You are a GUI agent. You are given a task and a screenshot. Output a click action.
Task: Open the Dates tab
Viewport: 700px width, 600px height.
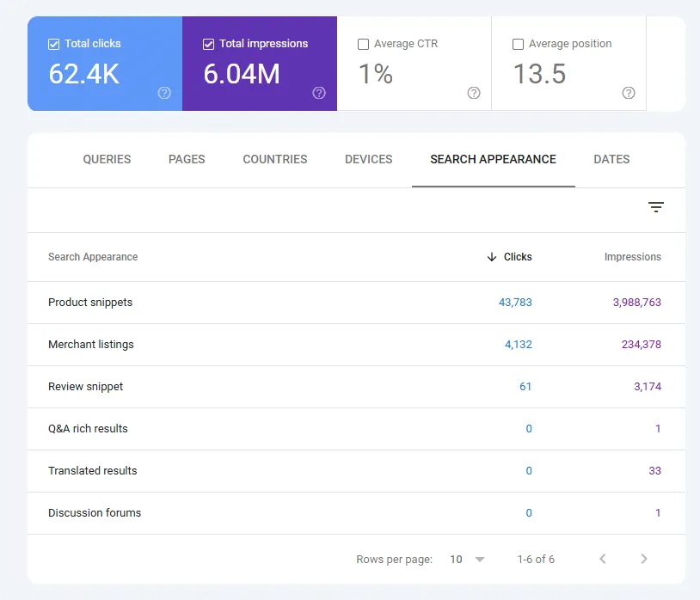tap(611, 159)
